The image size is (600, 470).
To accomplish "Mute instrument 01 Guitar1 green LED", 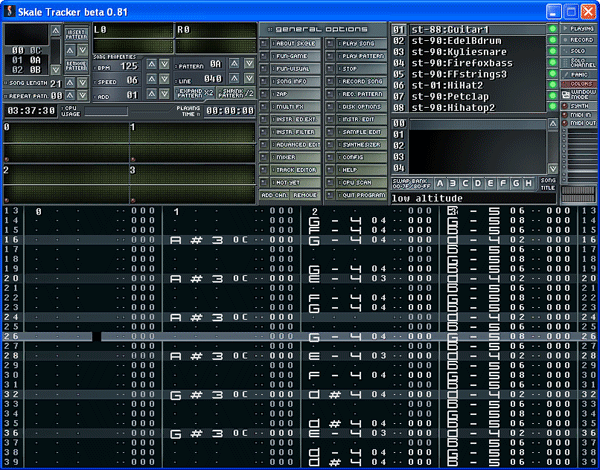I will [x=552, y=29].
